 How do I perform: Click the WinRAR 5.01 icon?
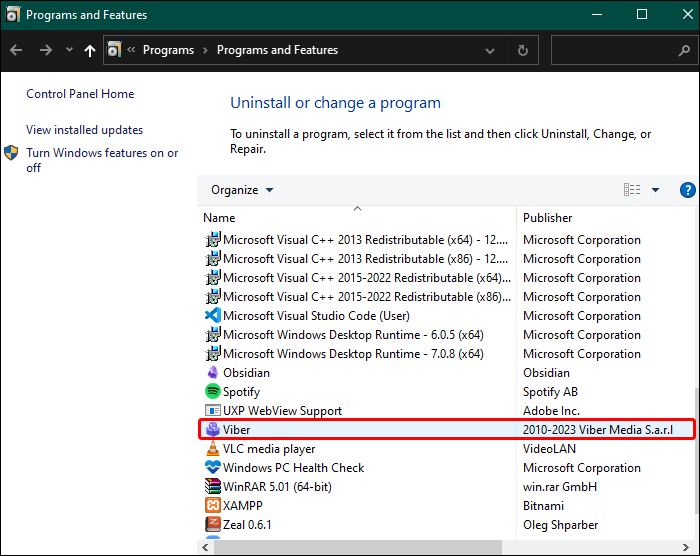click(x=212, y=487)
